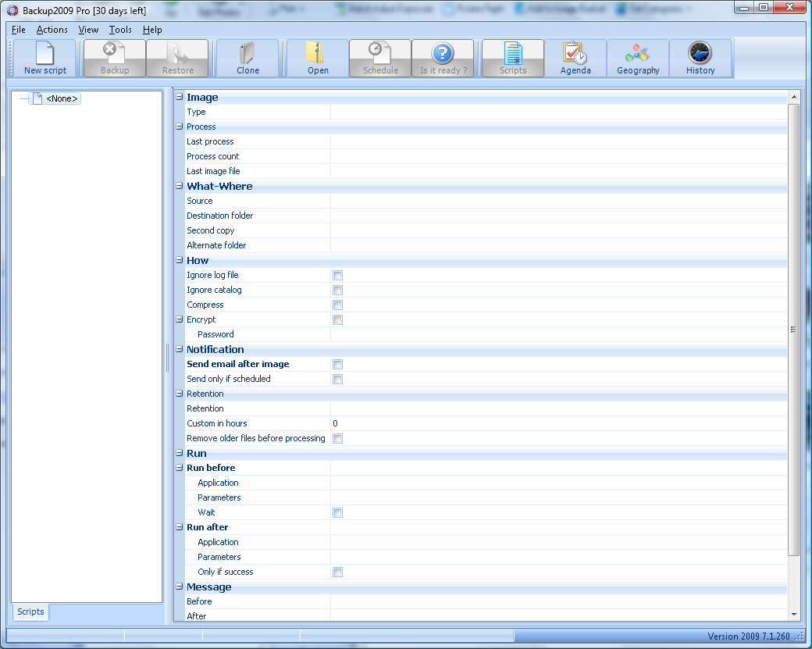Launch the Clone tool

[248, 59]
